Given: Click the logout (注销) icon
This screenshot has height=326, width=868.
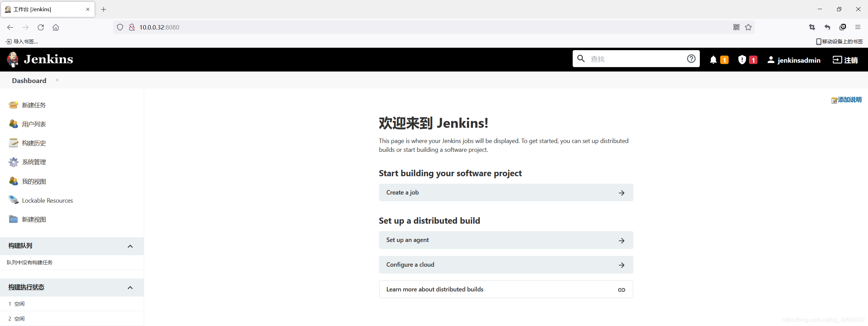Looking at the screenshot, I should pyautogui.click(x=837, y=60).
